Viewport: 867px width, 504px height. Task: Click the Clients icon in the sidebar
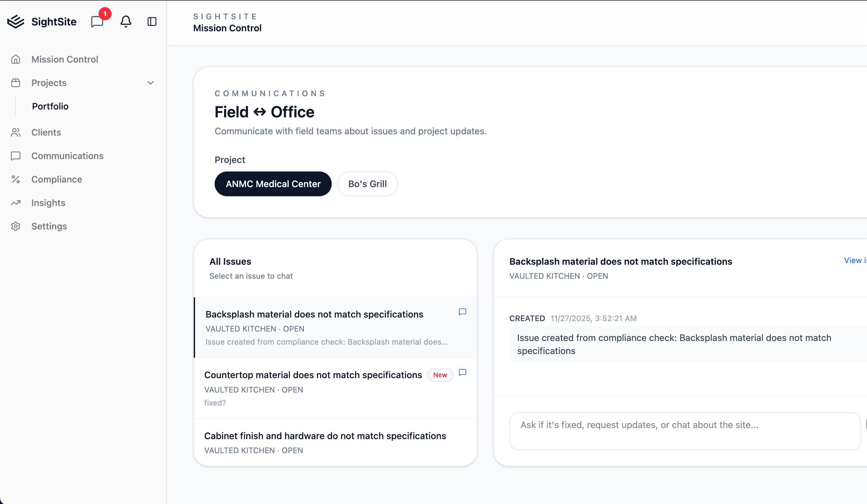pos(16,132)
